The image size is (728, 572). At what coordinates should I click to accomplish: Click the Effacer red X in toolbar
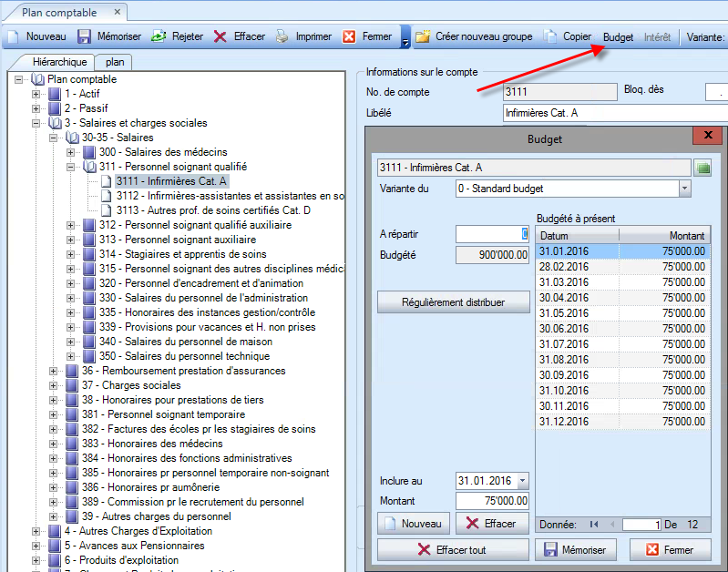click(x=220, y=37)
